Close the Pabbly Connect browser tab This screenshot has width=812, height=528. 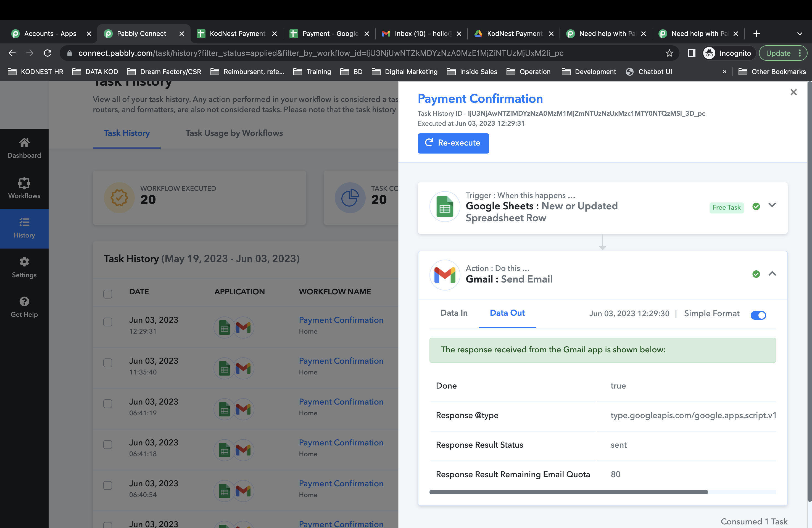click(x=181, y=33)
